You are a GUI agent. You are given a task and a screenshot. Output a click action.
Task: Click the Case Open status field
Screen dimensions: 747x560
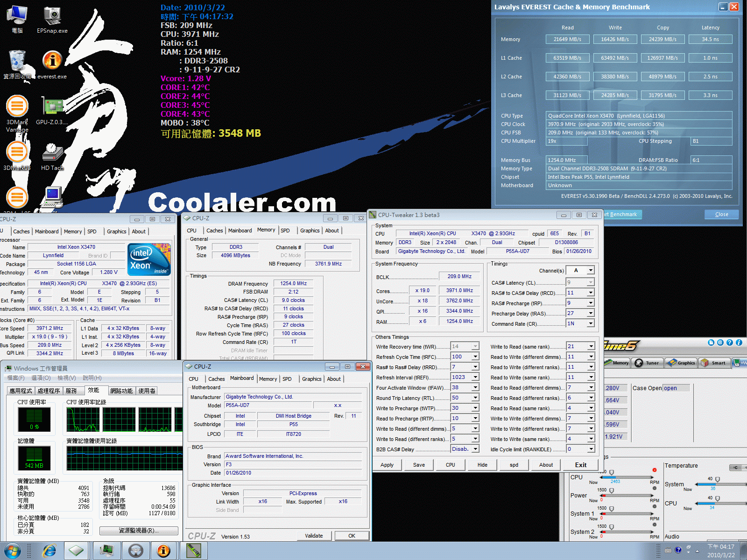[677, 388]
